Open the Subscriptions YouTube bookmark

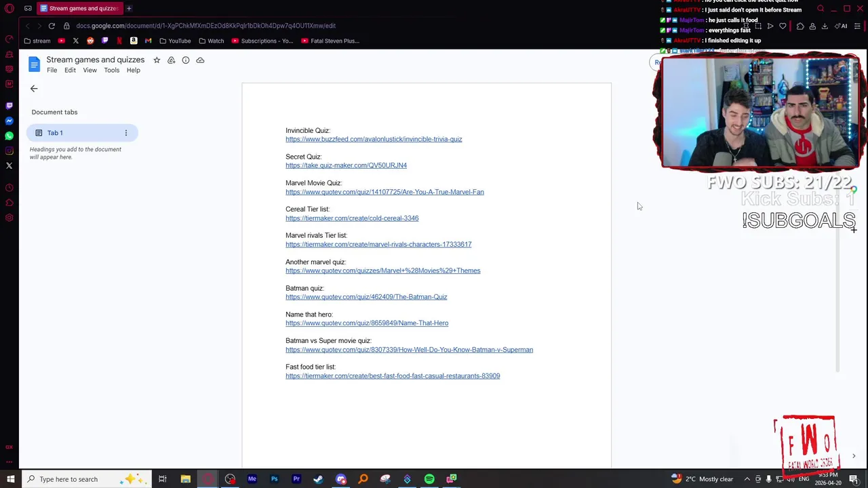pyautogui.click(x=262, y=41)
